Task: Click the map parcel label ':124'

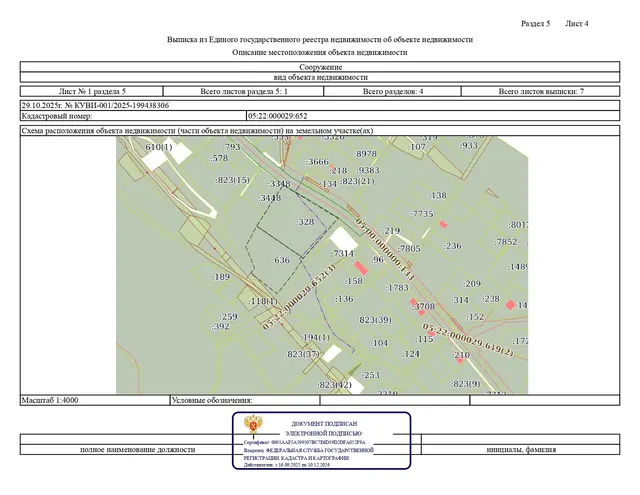Action: (410, 354)
